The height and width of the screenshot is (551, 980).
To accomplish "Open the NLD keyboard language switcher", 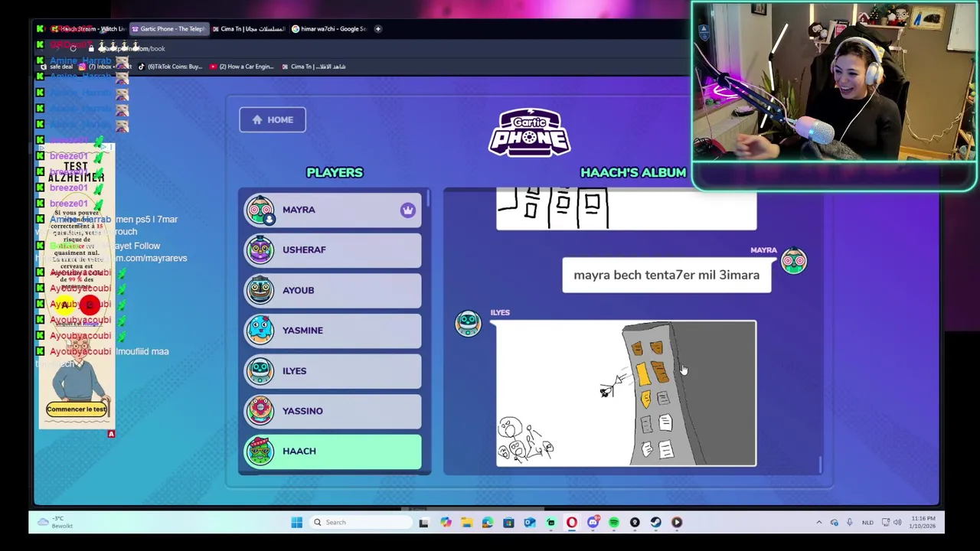I will (x=867, y=523).
